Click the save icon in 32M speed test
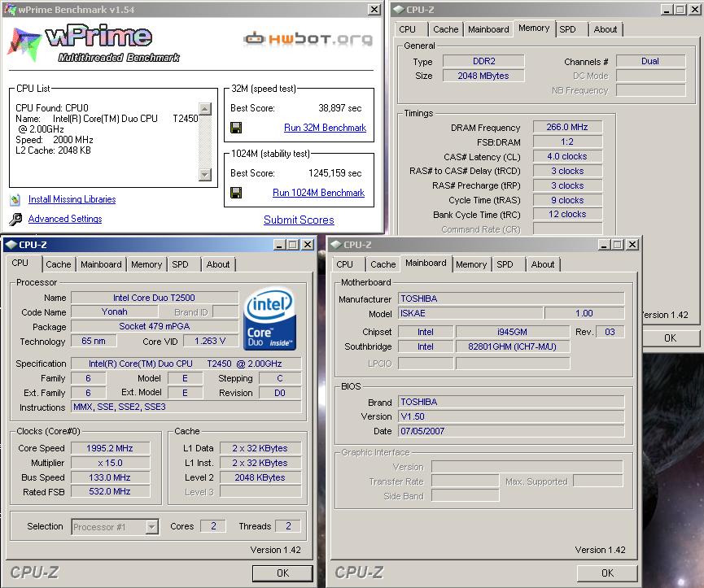 pyautogui.click(x=236, y=128)
